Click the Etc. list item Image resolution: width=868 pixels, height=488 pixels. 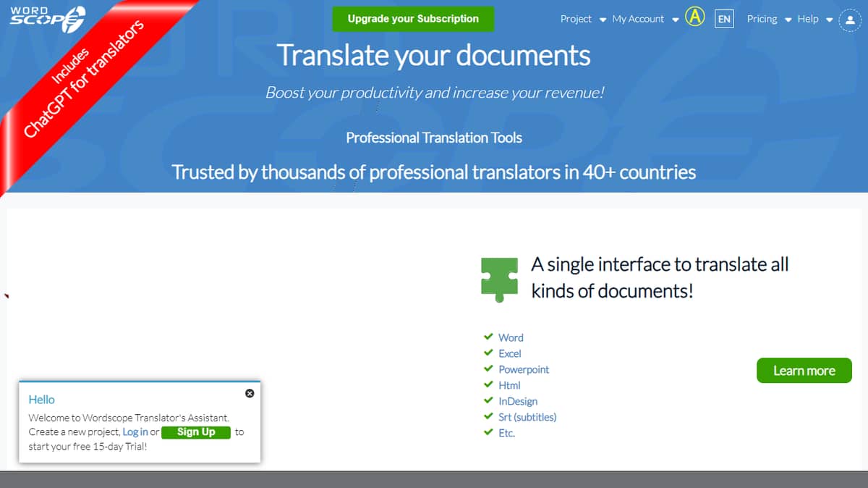click(x=506, y=433)
